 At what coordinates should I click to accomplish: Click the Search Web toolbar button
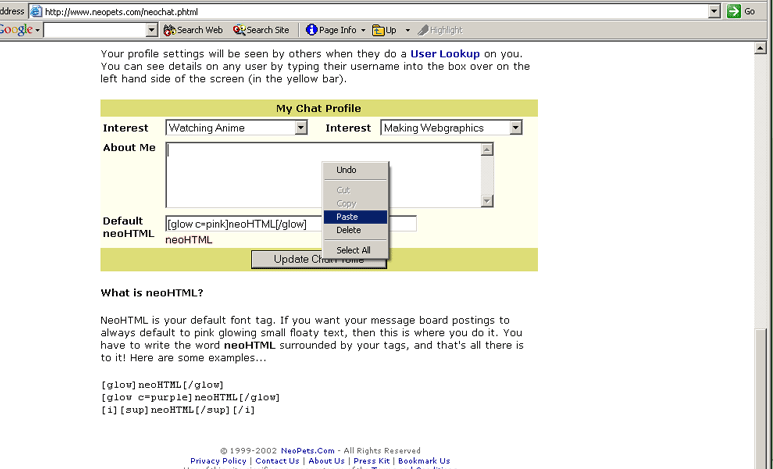point(193,30)
